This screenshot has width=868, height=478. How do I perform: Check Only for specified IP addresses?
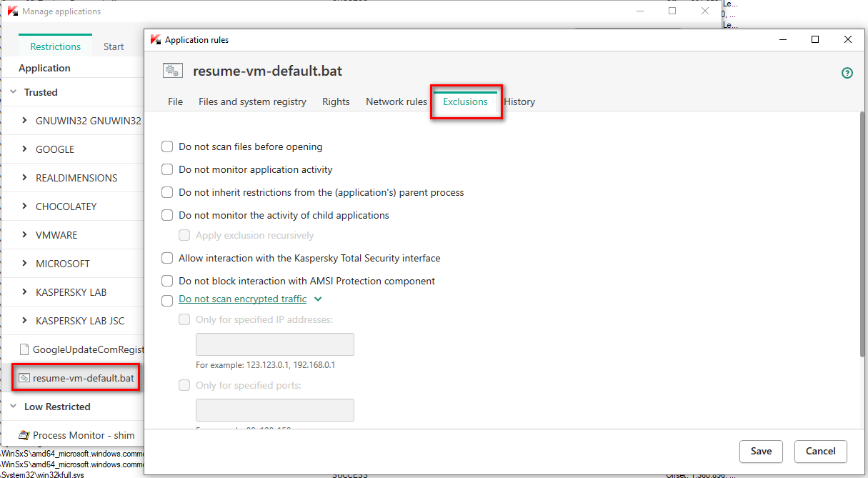tap(184, 319)
